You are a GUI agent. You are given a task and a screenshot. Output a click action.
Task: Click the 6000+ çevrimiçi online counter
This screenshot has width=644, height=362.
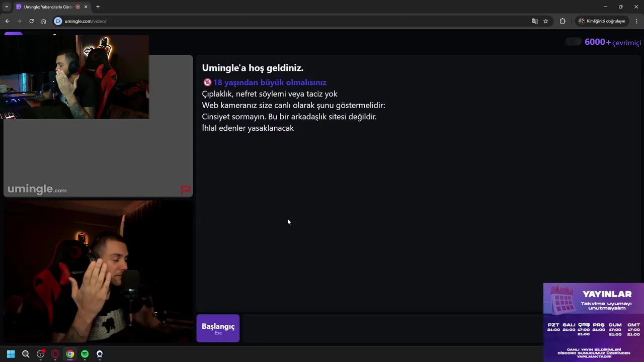pos(613,42)
